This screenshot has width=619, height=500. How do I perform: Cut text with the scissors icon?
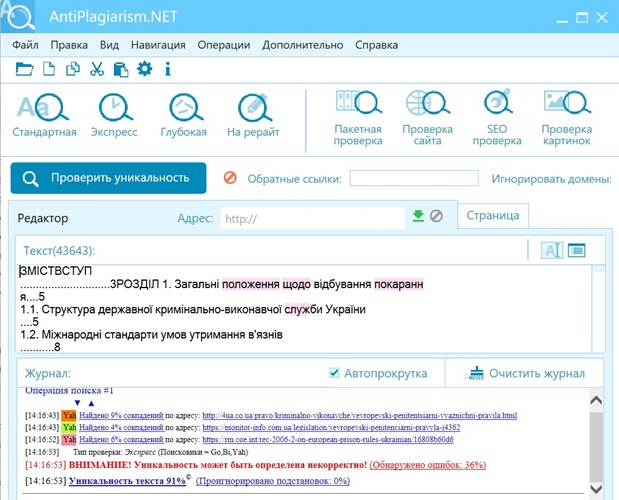pos(97,69)
